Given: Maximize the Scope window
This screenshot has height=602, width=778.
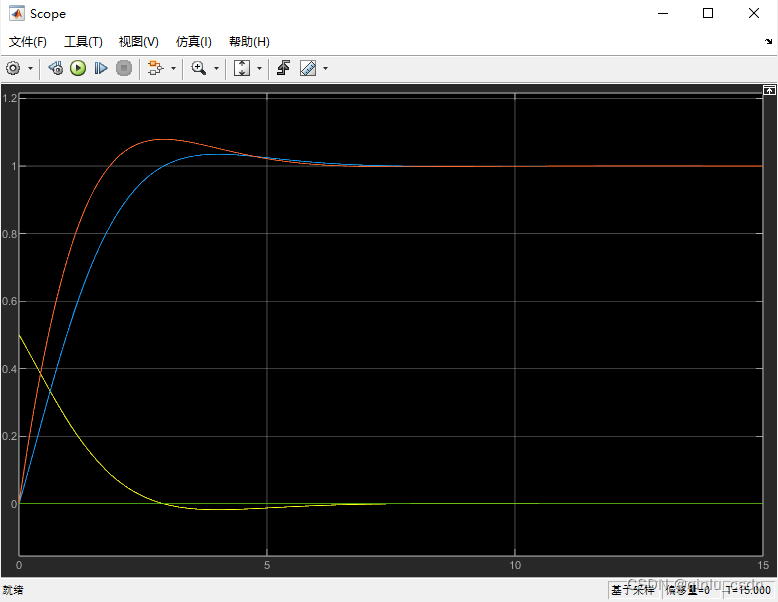Looking at the screenshot, I should pos(708,13).
